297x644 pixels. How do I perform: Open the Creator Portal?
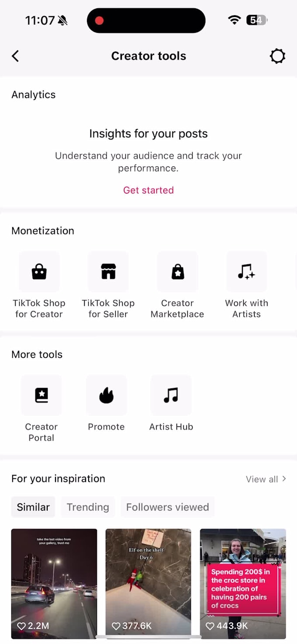pos(41,395)
